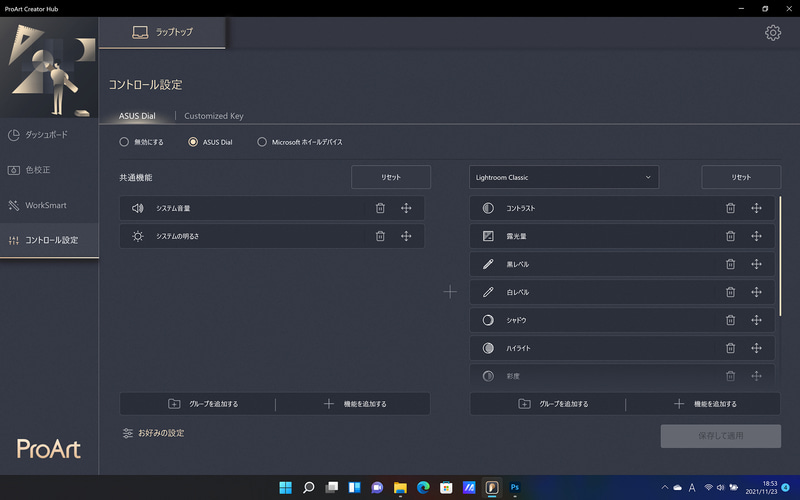Add a group to common functions
The height and width of the screenshot is (500, 800).
click(203, 404)
